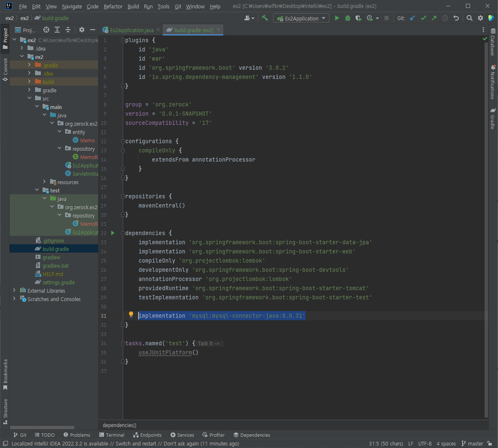This screenshot has height=448, width=498.
Task: Open editor tabs more options icon
Action: click(x=483, y=30)
